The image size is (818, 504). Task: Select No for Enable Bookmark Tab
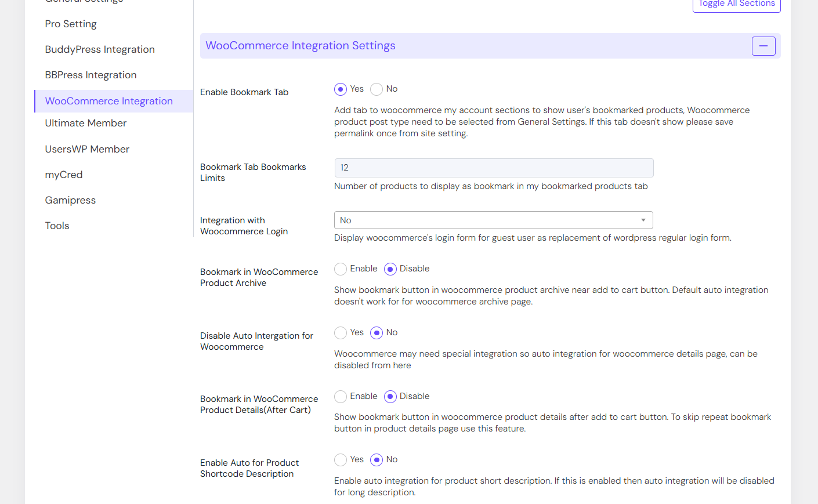pyautogui.click(x=377, y=89)
